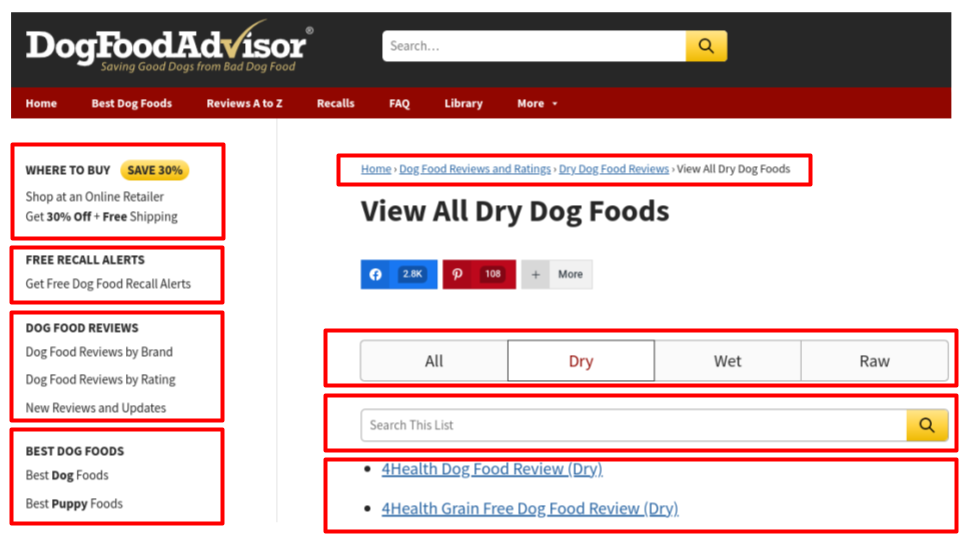The image size is (960, 540).
Task: Open Get Free Dog Food Recall Alerts
Action: tap(108, 283)
